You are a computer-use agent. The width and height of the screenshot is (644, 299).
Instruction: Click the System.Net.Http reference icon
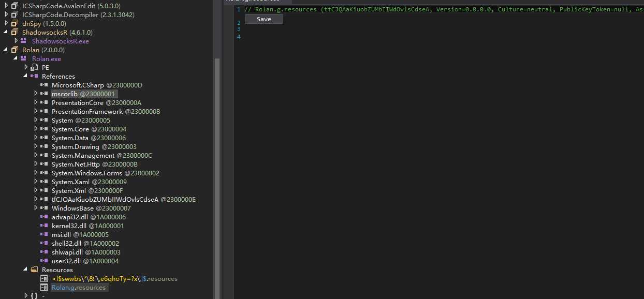coord(44,164)
